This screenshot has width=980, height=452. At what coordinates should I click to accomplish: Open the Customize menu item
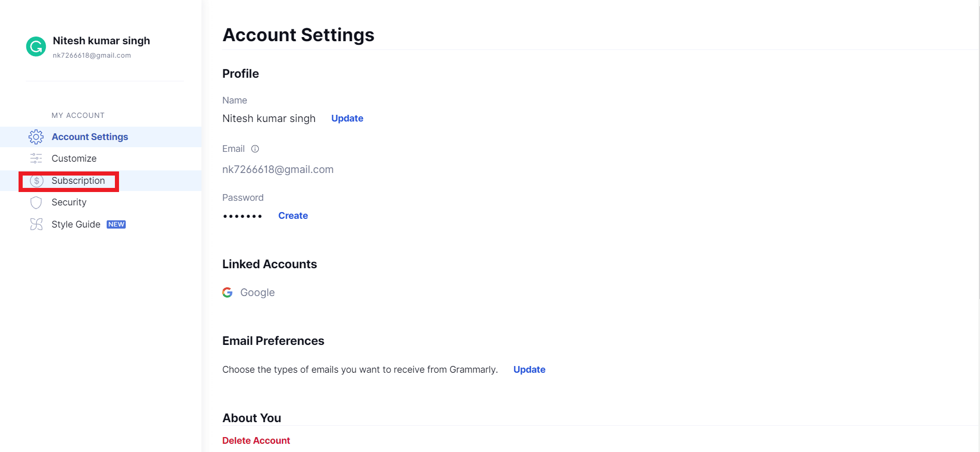[74, 159]
